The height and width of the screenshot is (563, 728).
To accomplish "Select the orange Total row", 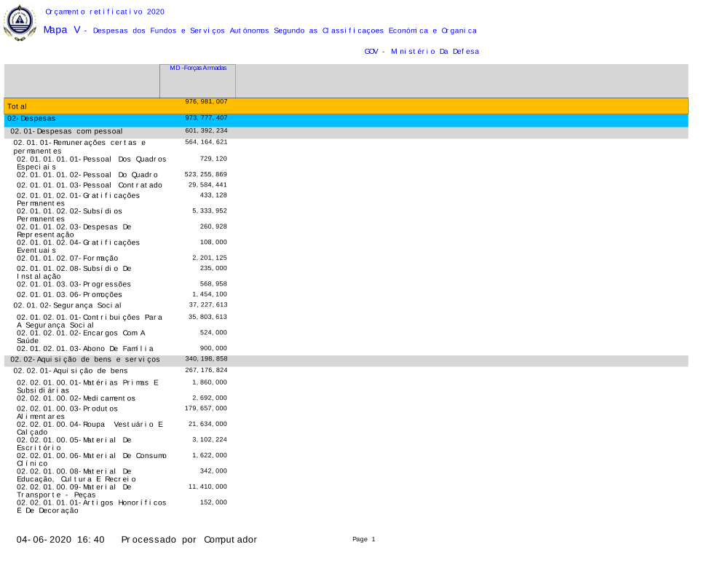I will click(346, 106).
